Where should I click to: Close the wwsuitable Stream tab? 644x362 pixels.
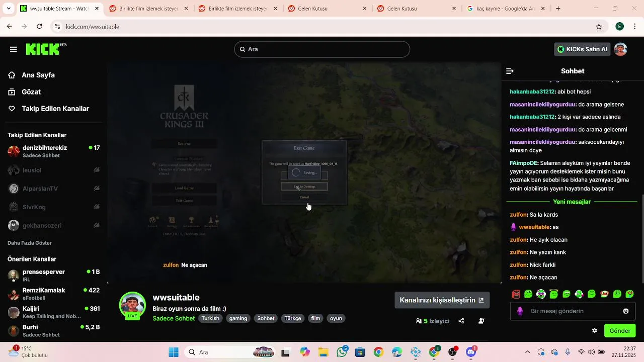click(x=97, y=9)
